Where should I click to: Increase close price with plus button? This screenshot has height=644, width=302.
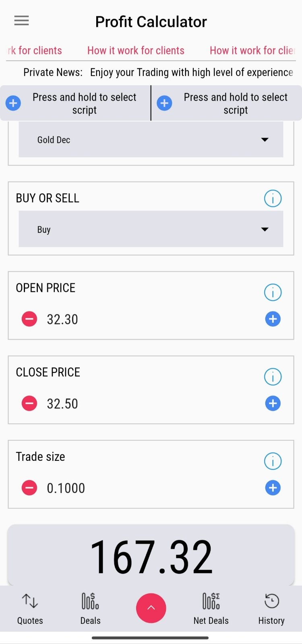coord(273,403)
